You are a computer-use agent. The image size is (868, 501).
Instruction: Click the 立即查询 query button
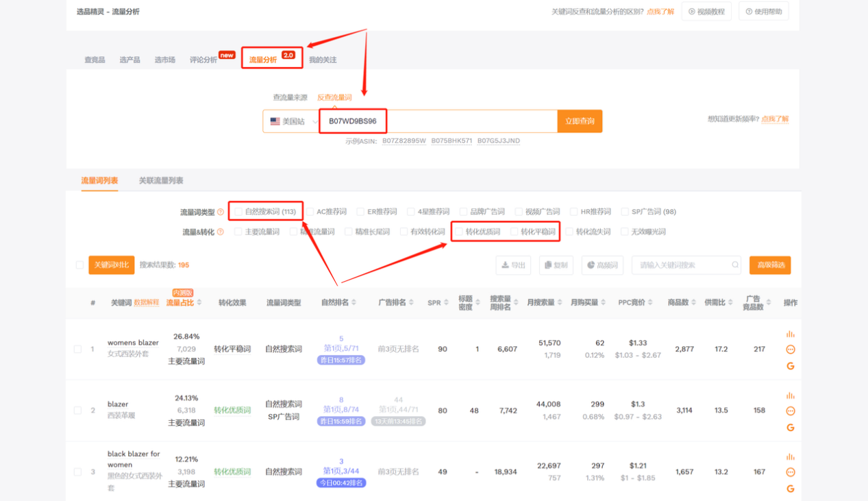[x=579, y=121]
